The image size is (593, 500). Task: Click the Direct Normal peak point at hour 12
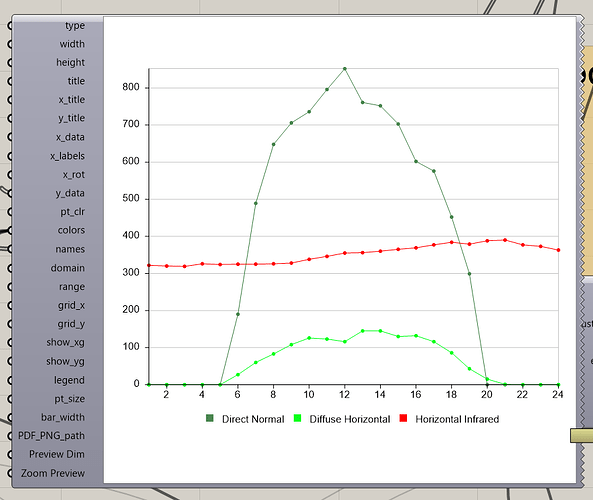click(345, 69)
